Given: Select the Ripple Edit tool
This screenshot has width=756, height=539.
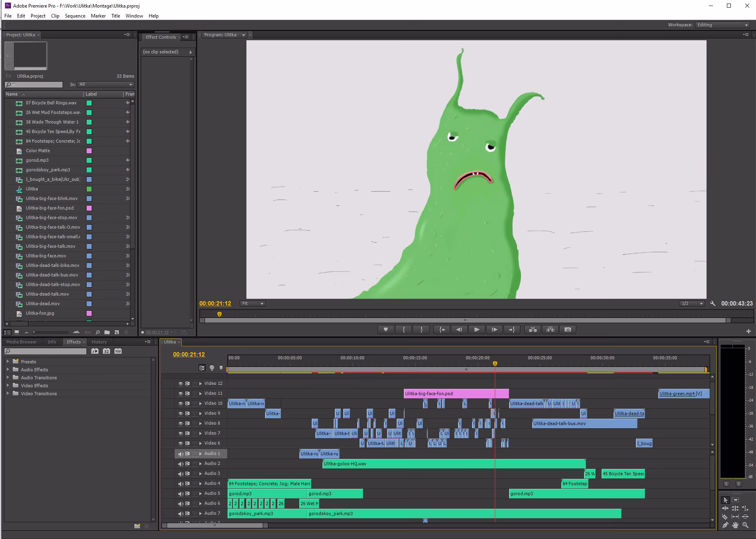Looking at the screenshot, I should point(725,508).
